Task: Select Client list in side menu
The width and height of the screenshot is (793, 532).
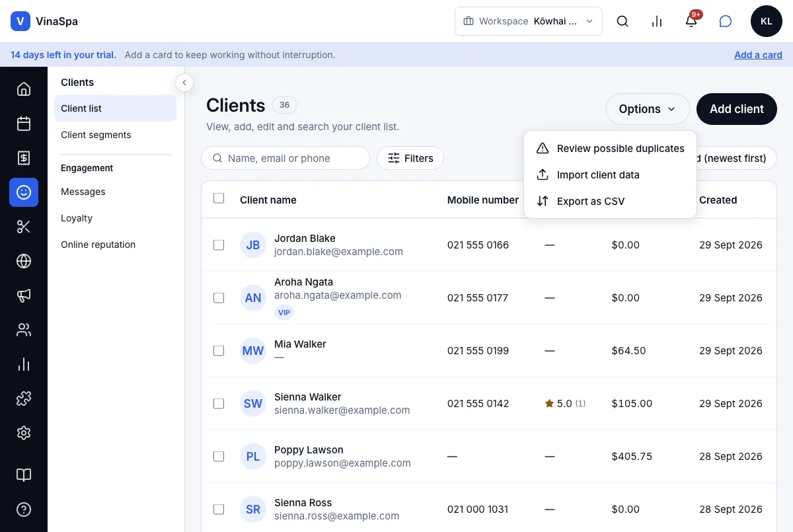Action: [115, 108]
